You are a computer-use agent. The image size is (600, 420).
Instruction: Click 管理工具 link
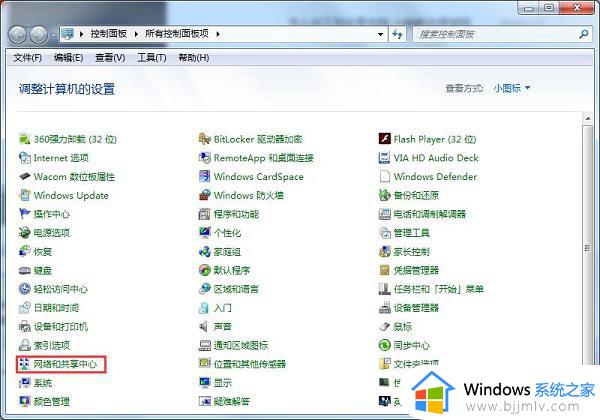coord(412,233)
